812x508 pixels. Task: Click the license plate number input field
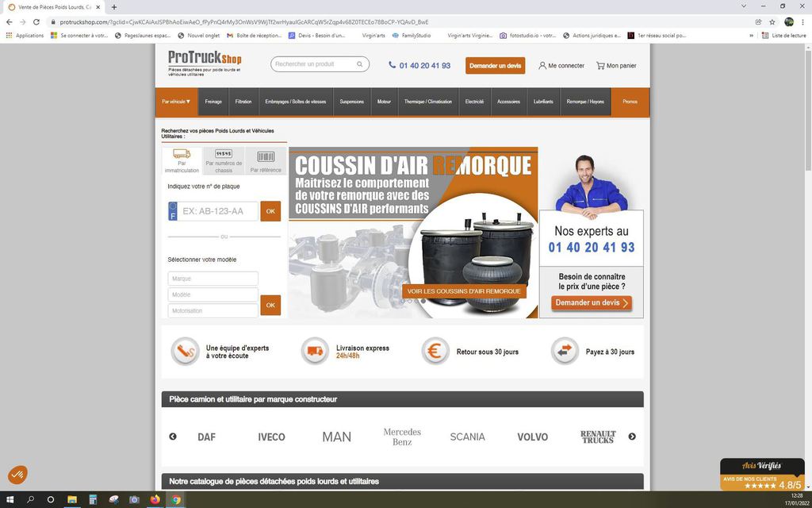217,211
